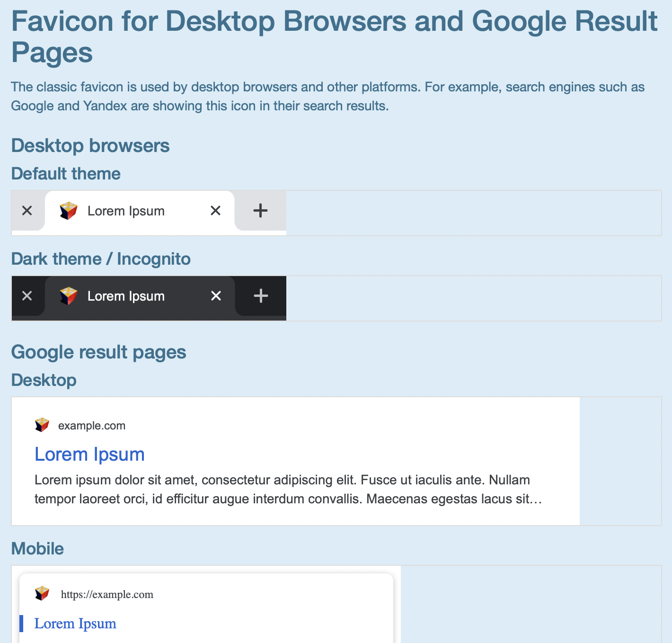The height and width of the screenshot is (643, 672).
Task: Close the Lorem Ipsum tab in Dark theme
Action: (215, 296)
